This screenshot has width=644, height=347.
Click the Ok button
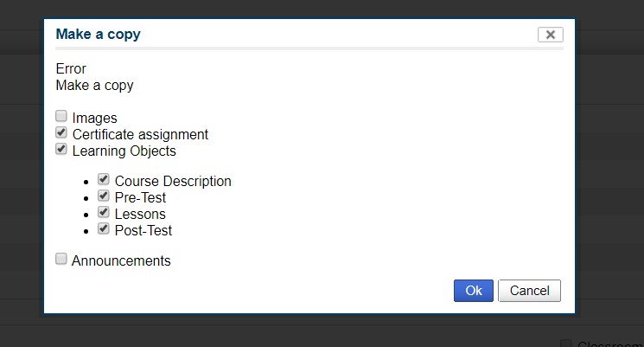[474, 291]
